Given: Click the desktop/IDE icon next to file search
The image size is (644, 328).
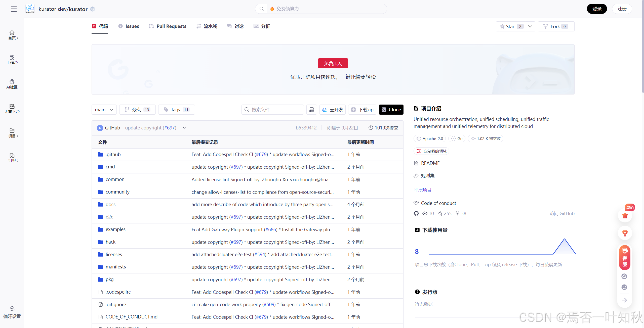Looking at the screenshot, I should 311,110.
